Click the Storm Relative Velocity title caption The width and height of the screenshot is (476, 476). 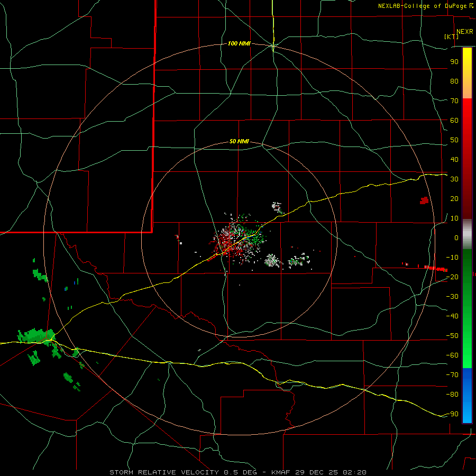(237, 472)
